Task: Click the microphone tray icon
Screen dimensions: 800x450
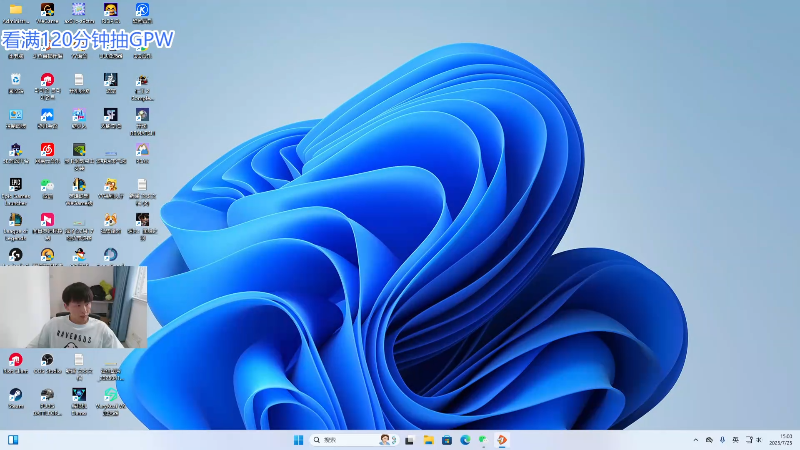Action: coord(722,440)
